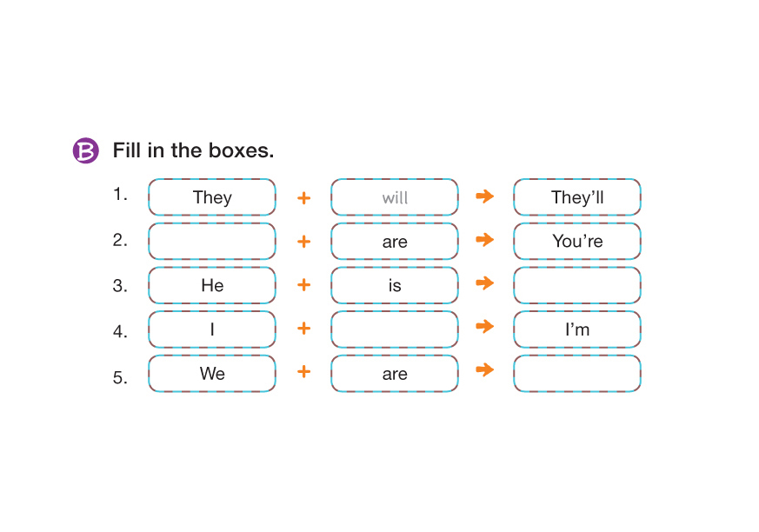Click the box containing They'll
The width and height of the screenshot is (759, 532).
point(577,197)
